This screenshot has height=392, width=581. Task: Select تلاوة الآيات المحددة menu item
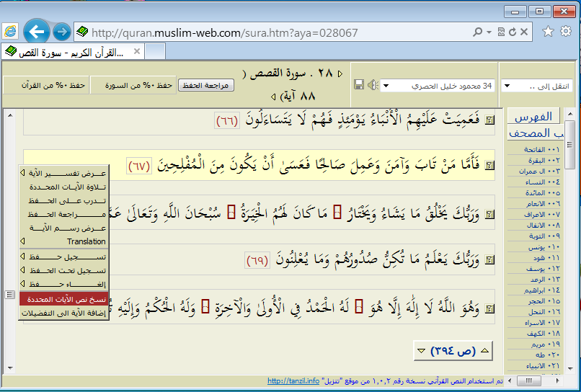click(x=63, y=187)
